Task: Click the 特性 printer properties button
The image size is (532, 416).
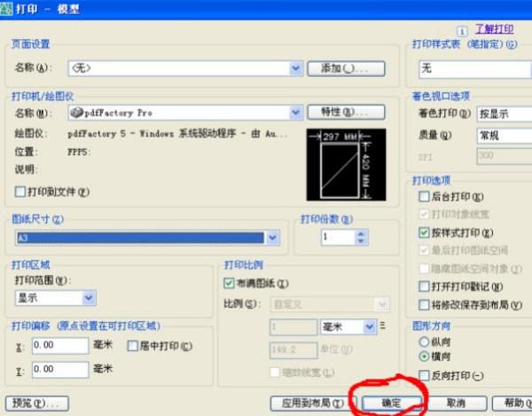Action: point(346,113)
